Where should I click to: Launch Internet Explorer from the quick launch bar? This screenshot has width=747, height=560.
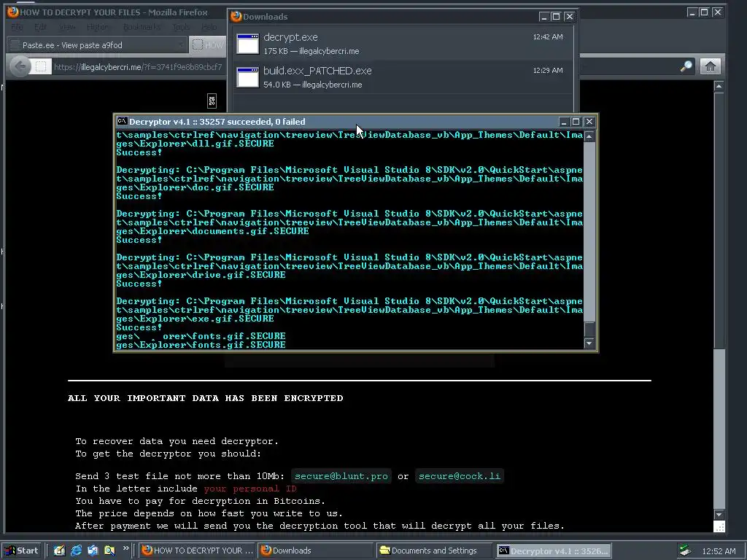(x=76, y=551)
